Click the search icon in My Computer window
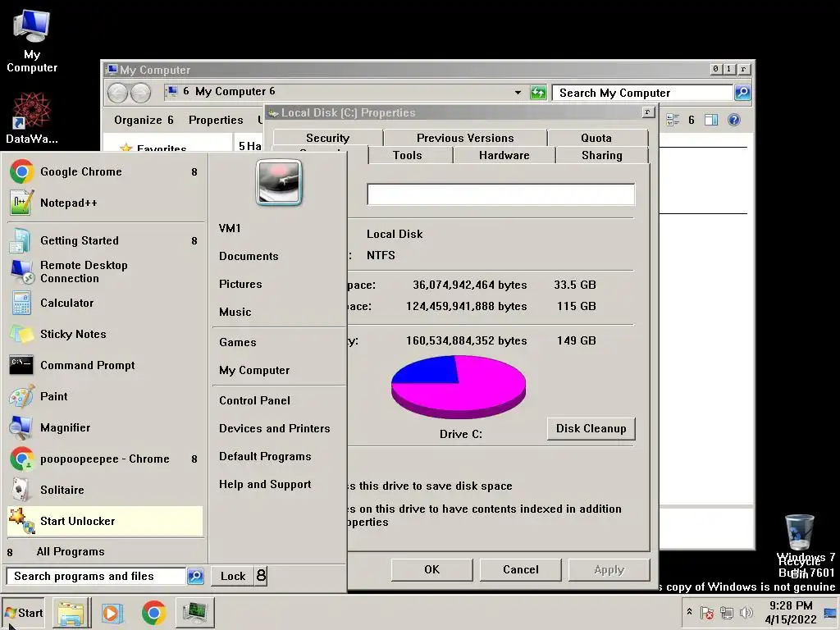The width and height of the screenshot is (840, 630). click(x=742, y=93)
